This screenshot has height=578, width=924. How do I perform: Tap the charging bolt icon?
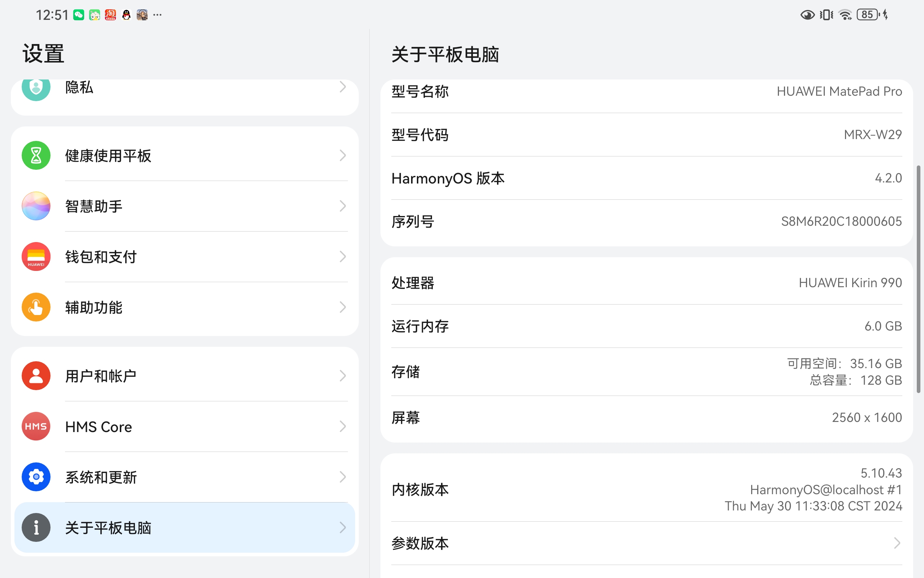[885, 15]
